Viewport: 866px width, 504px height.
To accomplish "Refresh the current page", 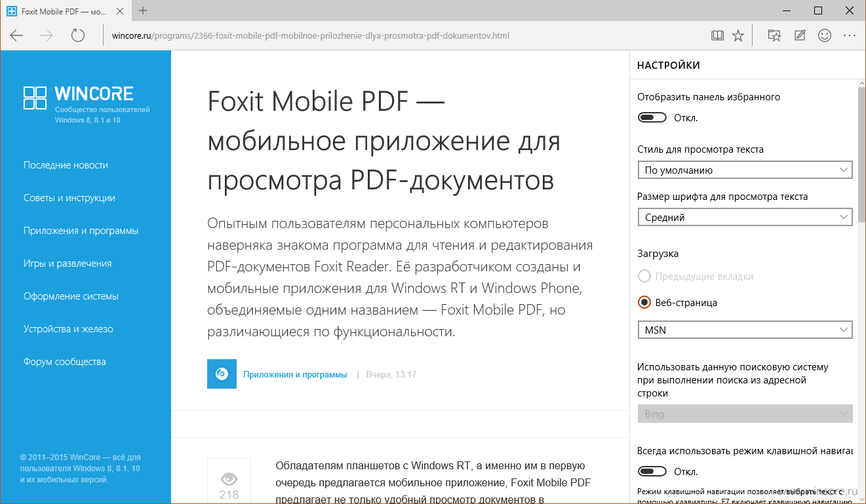I will [78, 35].
